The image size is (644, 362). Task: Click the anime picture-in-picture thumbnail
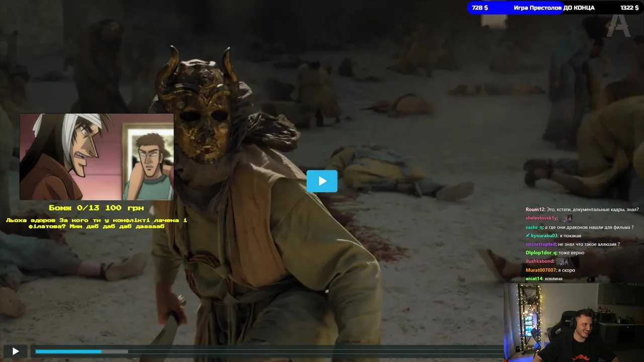97,157
